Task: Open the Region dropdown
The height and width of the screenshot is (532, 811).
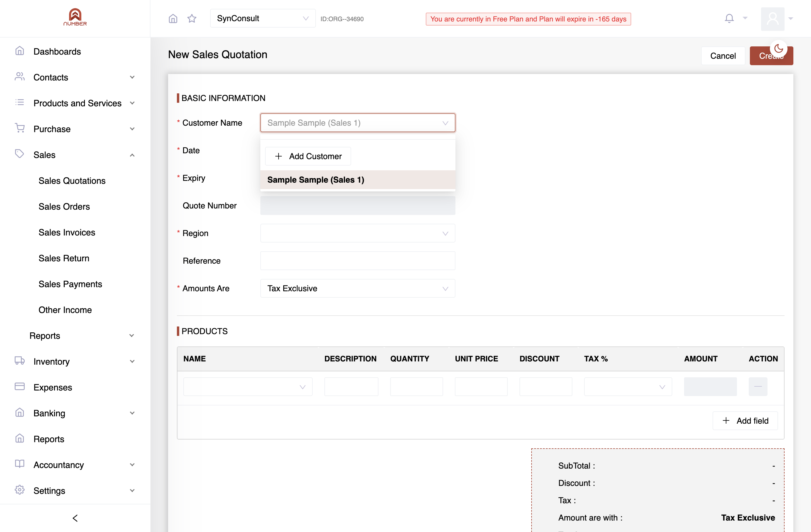Action: [357, 233]
